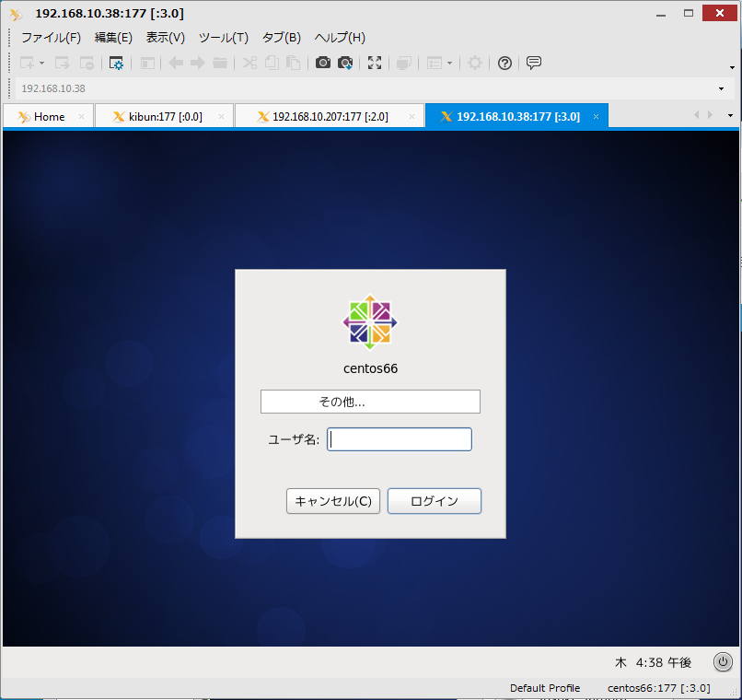
Task: Click the 192.168.10.38 address field
Action: point(365,88)
